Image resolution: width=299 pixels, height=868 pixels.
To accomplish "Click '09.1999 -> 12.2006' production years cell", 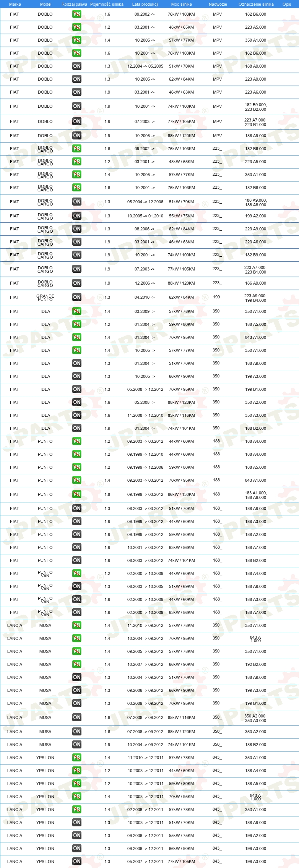I will [145, 467].
